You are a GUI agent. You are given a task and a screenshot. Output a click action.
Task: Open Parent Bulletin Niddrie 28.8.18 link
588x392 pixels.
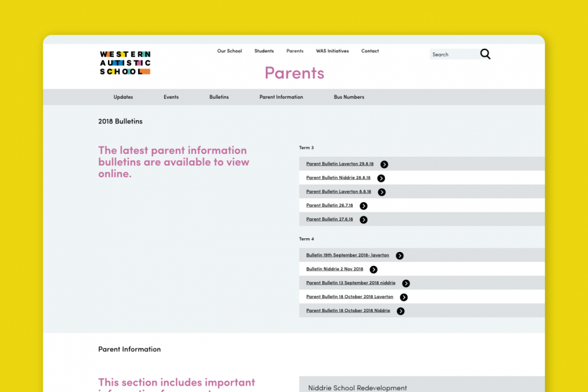point(338,177)
